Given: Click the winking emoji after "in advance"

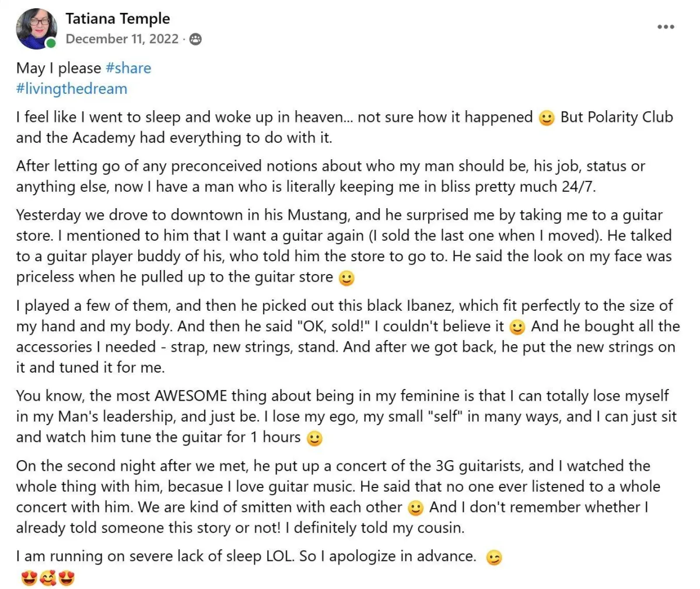Looking at the screenshot, I should click(x=494, y=558).
